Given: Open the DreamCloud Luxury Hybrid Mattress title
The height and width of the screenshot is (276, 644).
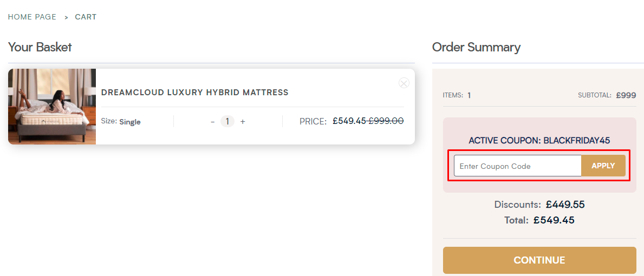Looking at the screenshot, I should [195, 93].
